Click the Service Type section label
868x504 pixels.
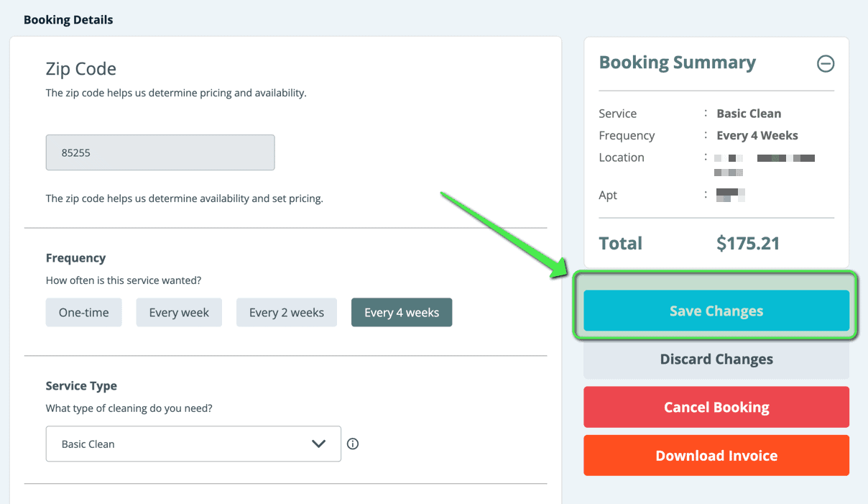coord(81,385)
